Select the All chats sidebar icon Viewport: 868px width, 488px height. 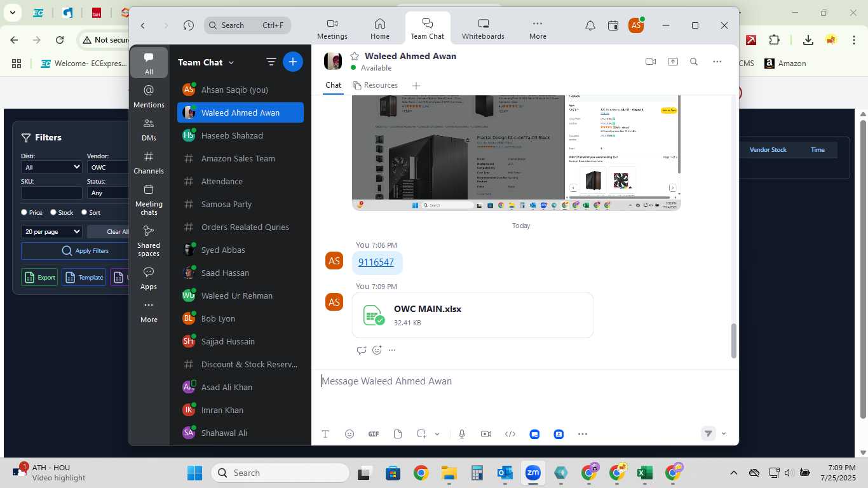click(x=149, y=63)
